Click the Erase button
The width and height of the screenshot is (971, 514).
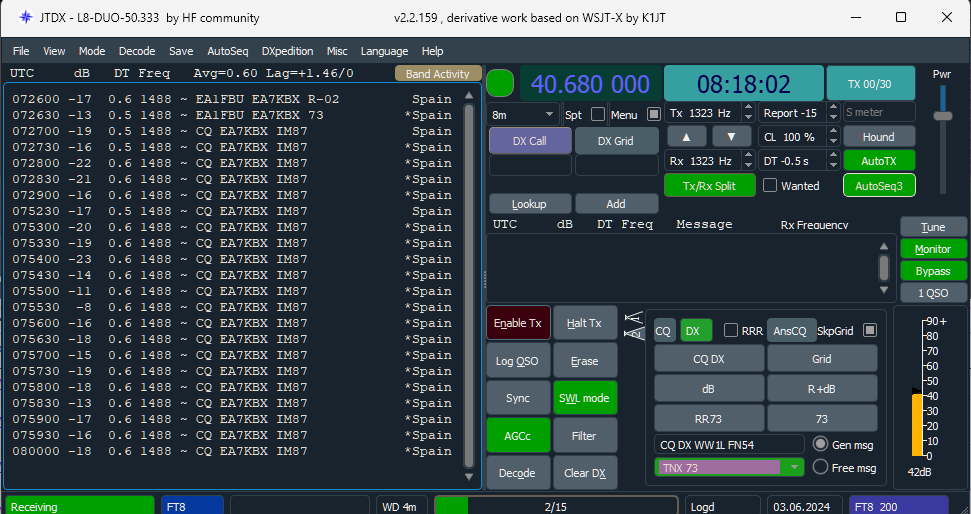585,361
